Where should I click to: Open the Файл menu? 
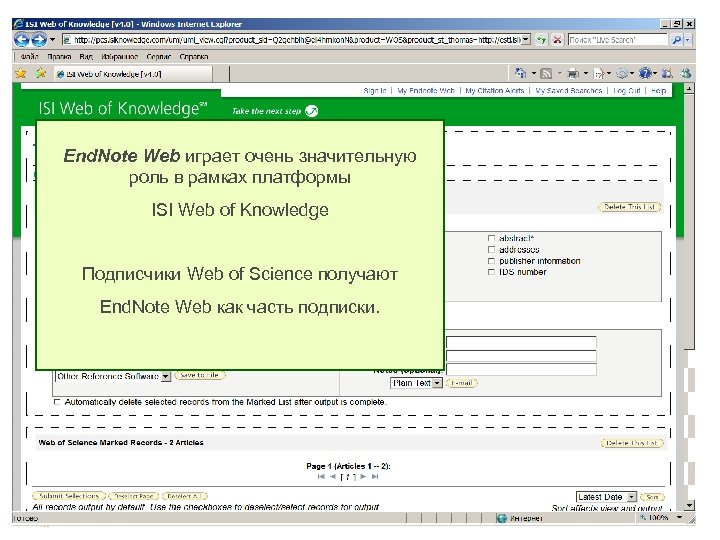pyautogui.click(x=29, y=56)
